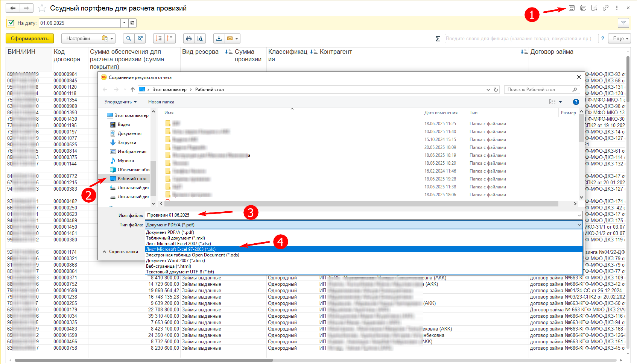Click the report variants icon beside Настройки

pyautogui.click(x=105, y=38)
